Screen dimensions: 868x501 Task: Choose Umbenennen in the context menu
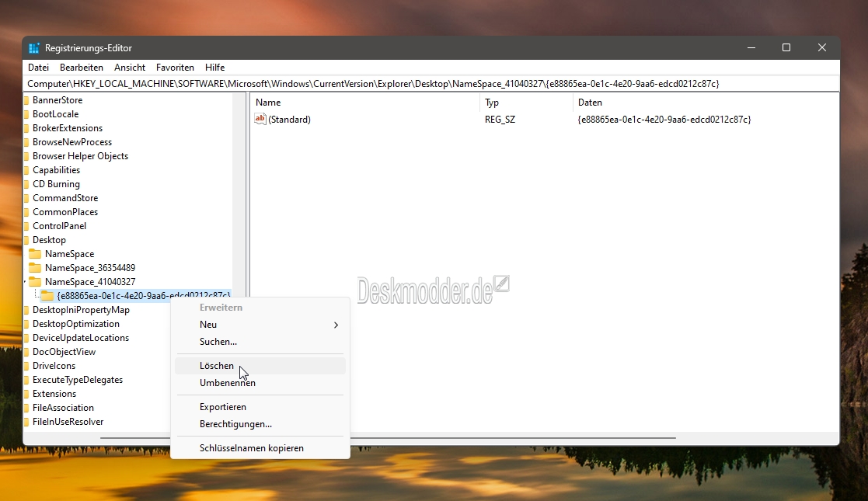(260, 382)
